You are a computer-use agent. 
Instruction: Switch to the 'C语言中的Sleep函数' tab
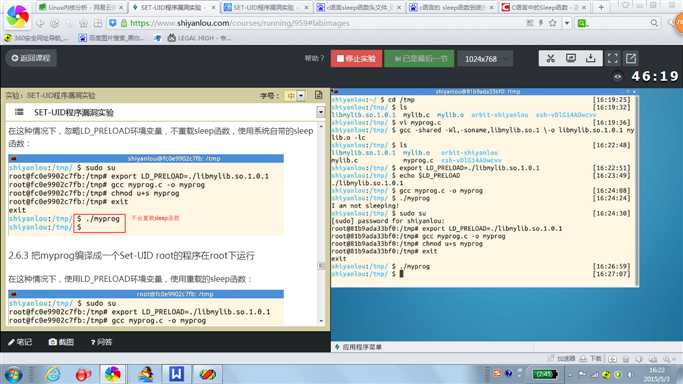544,7
